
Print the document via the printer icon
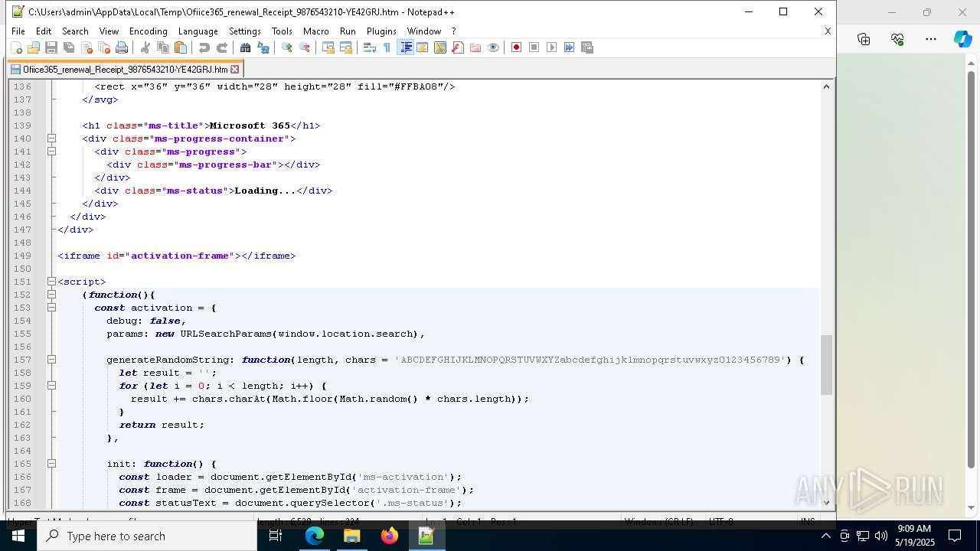pos(122,47)
